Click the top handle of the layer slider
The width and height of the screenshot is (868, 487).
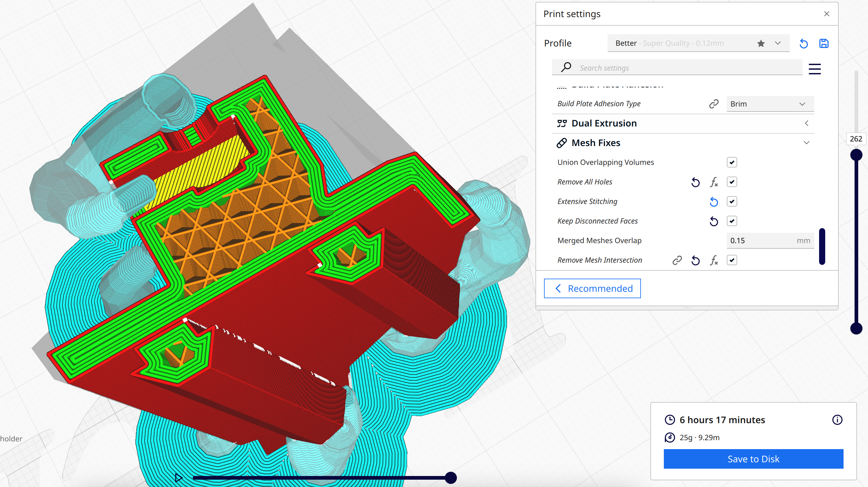tap(856, 155)
